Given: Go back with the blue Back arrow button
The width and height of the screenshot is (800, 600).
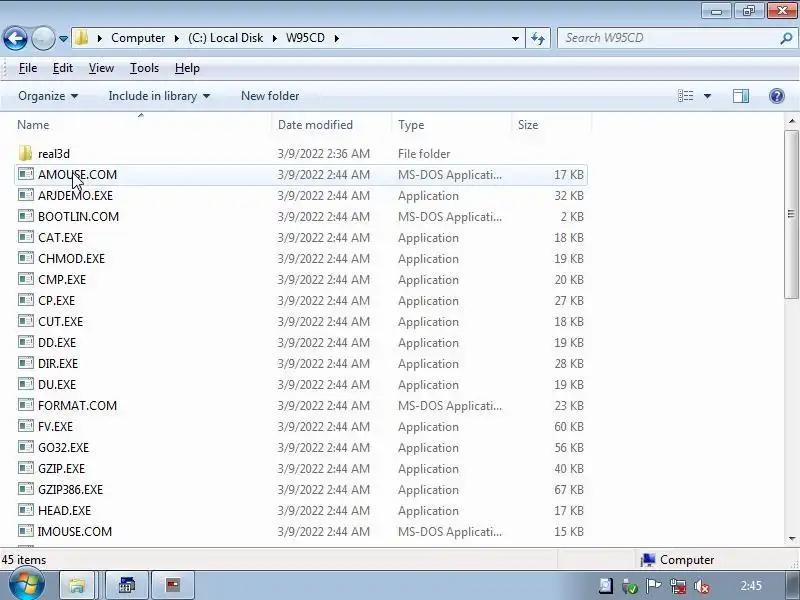Looking at the screenshot, I should coord(15,38).
